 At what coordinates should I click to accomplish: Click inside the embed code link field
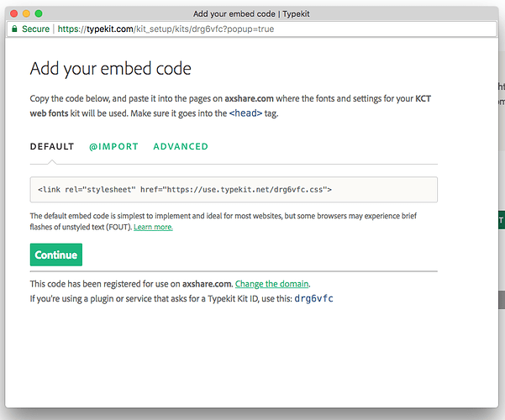point(233,190)
